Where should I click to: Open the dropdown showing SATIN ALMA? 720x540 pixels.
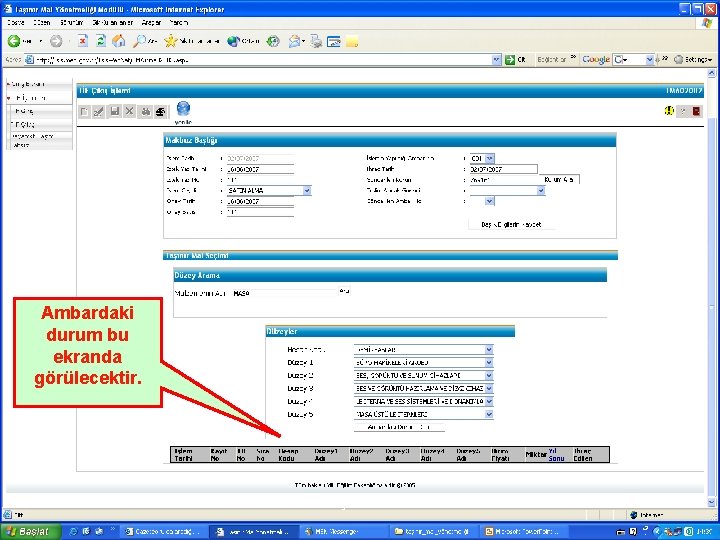pos(307,191)
